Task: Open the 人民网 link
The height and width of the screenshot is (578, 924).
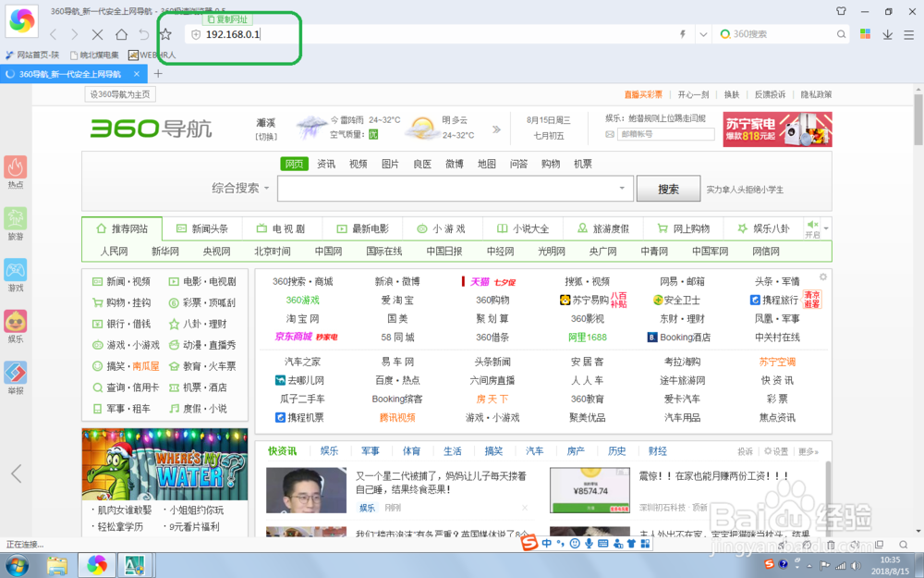Action: coord(114,252)
